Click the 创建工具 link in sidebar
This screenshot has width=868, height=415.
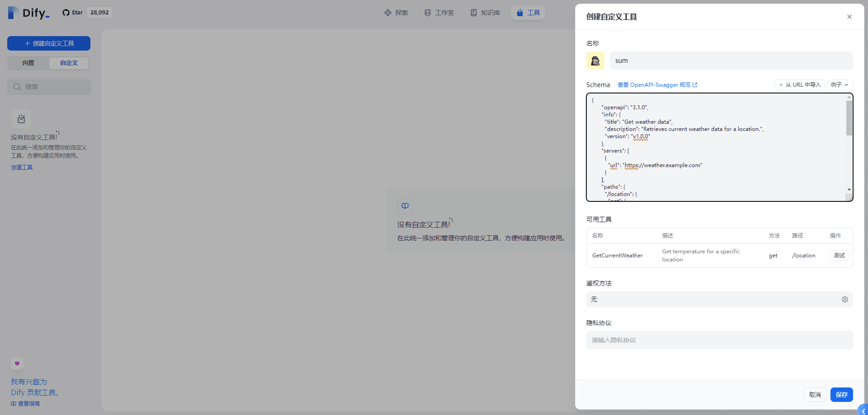click(22, 167)
